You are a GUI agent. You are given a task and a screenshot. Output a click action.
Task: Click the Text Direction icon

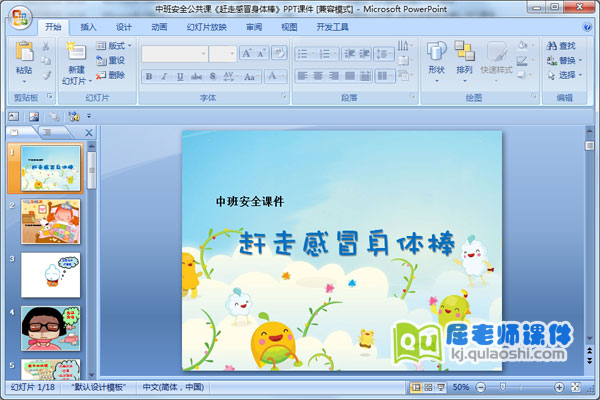coord(404,46)
